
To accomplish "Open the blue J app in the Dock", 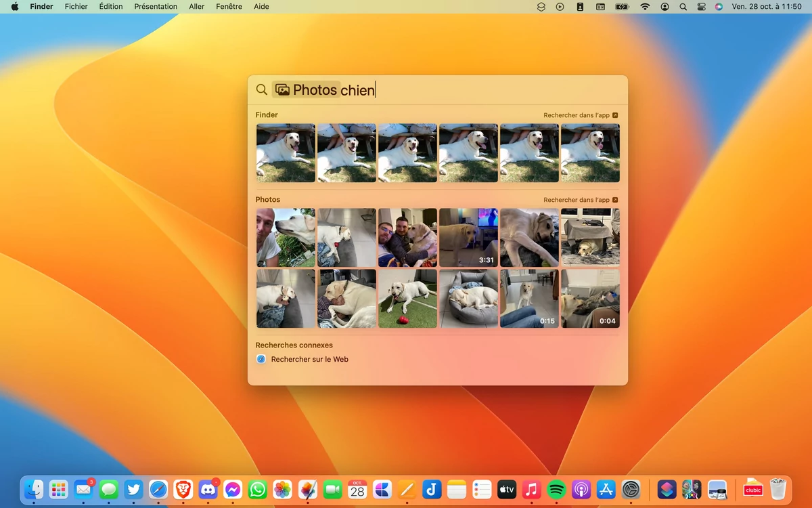I will point(432,489).
